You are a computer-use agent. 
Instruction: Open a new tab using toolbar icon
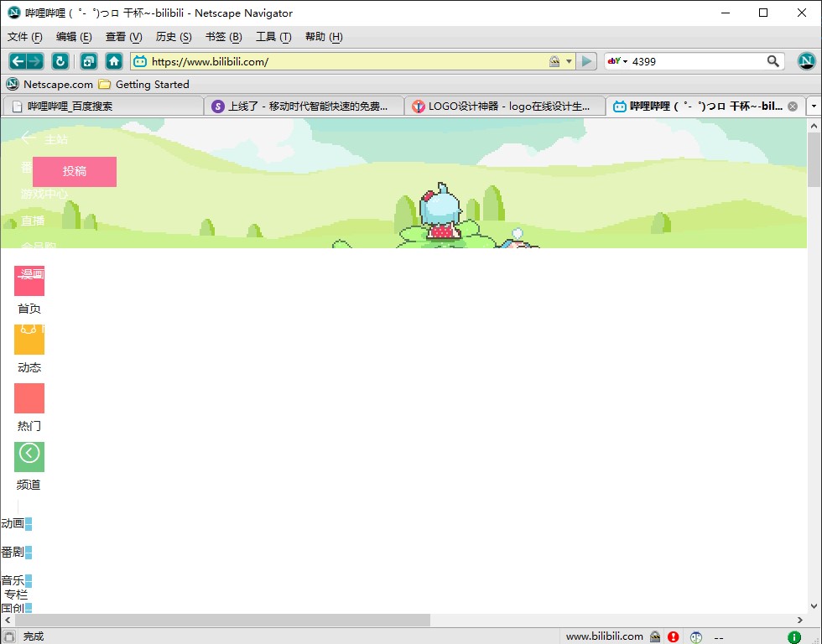tap(89, 61)
